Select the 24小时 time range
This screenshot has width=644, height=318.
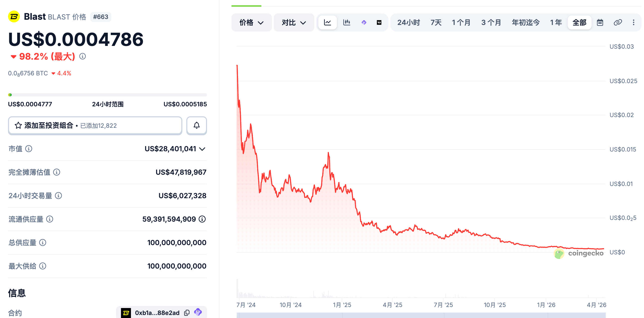409,22
